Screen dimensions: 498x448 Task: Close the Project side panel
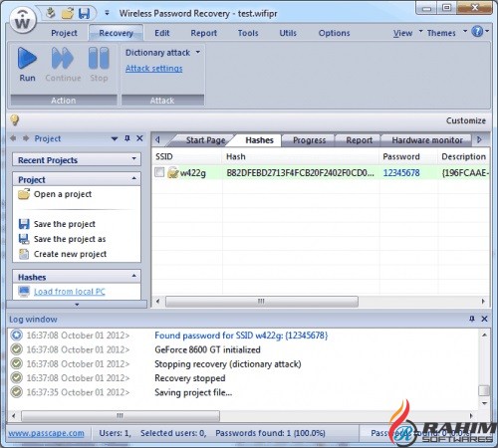[139, 138]
